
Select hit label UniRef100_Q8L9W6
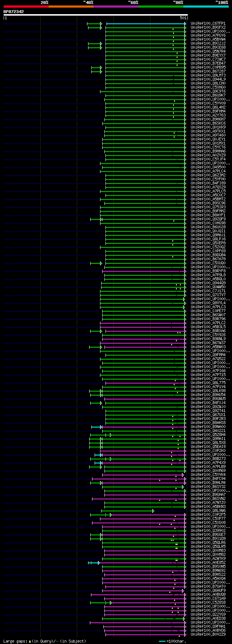pos(208,510)
